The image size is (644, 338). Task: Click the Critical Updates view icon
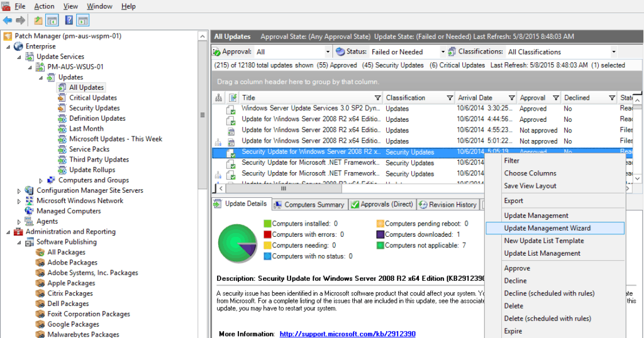(x=62, y=97)
